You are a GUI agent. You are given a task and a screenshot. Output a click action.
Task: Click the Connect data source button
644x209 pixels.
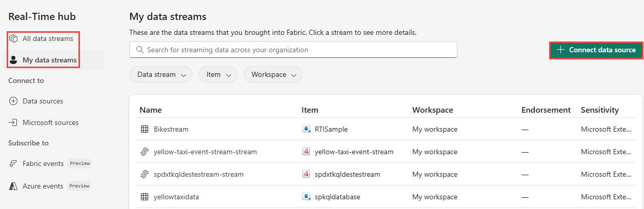[x=596, y=50]
